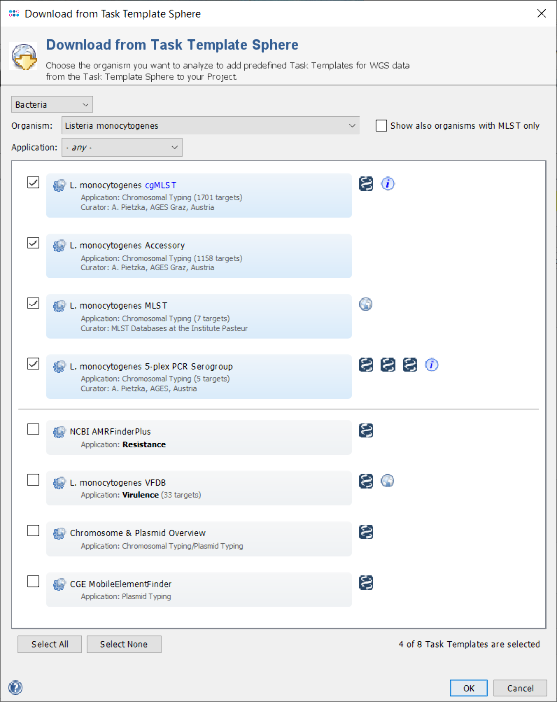Open the Application filter dropdown
This screenshot has width=557, height=702.
(122, 147)
